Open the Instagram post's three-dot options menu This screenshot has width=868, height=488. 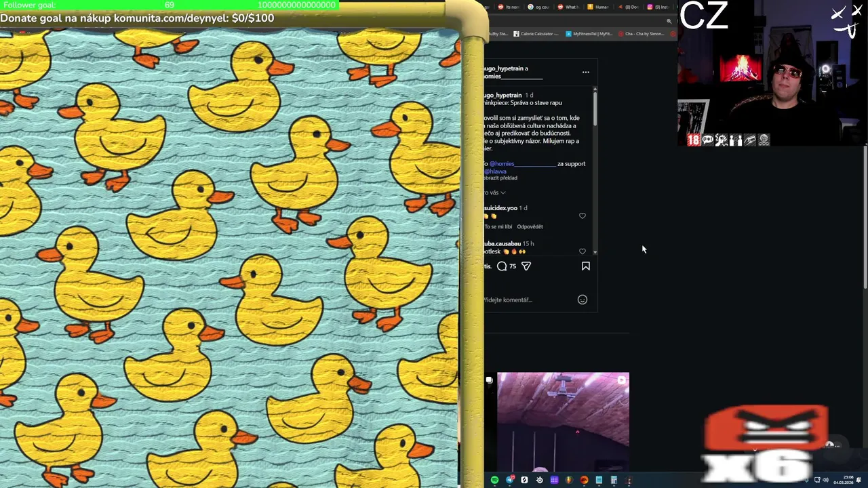click(x=586, y=72)
